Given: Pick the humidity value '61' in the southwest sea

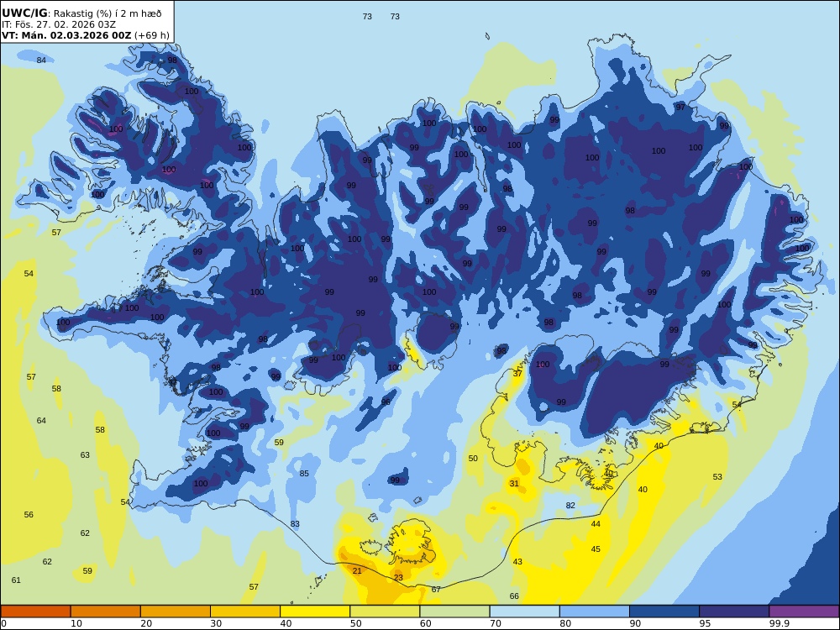Looking at the screenshot, I should 16,580.
